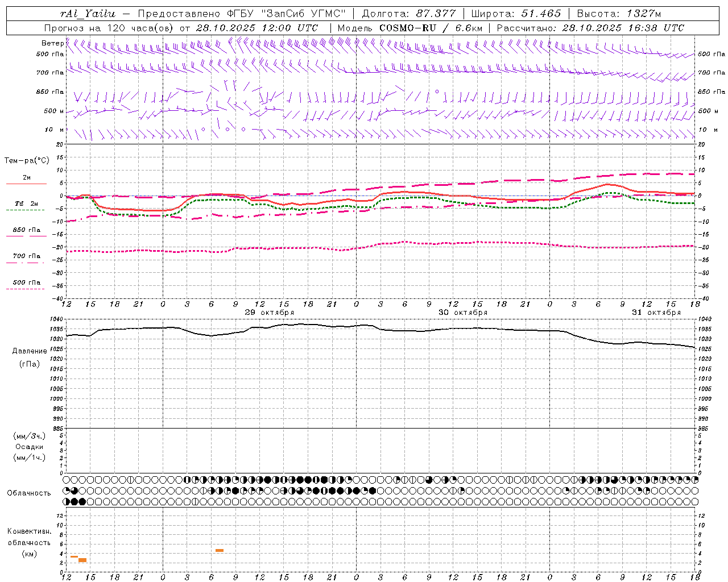Click the 'Конвективн.' convective cloud label
Viewport: 728px width, 582px height.
tap(30, 531)
